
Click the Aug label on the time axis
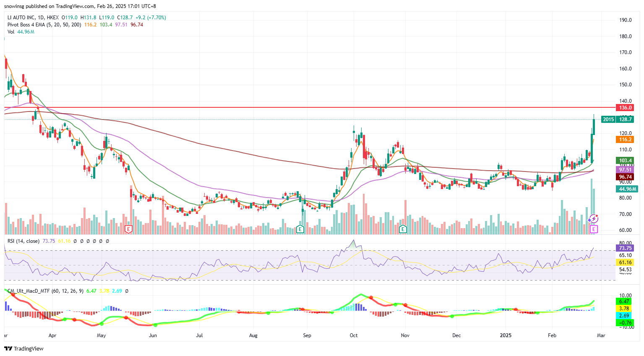253,335
